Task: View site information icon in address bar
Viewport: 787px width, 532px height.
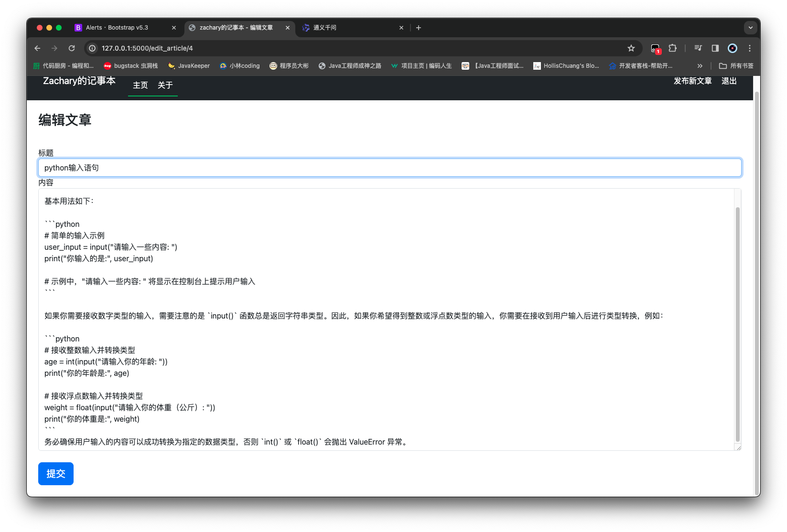Action: [x=93, y=48]
